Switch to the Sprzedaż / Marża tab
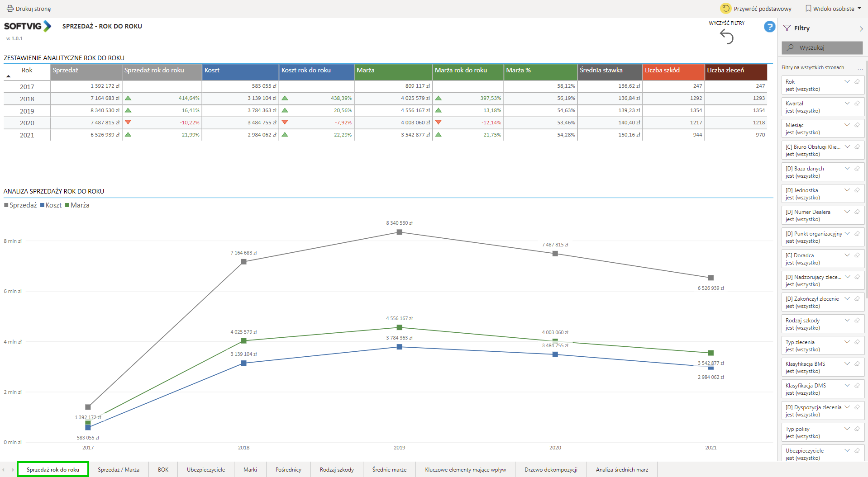 [x=119, y=470]
